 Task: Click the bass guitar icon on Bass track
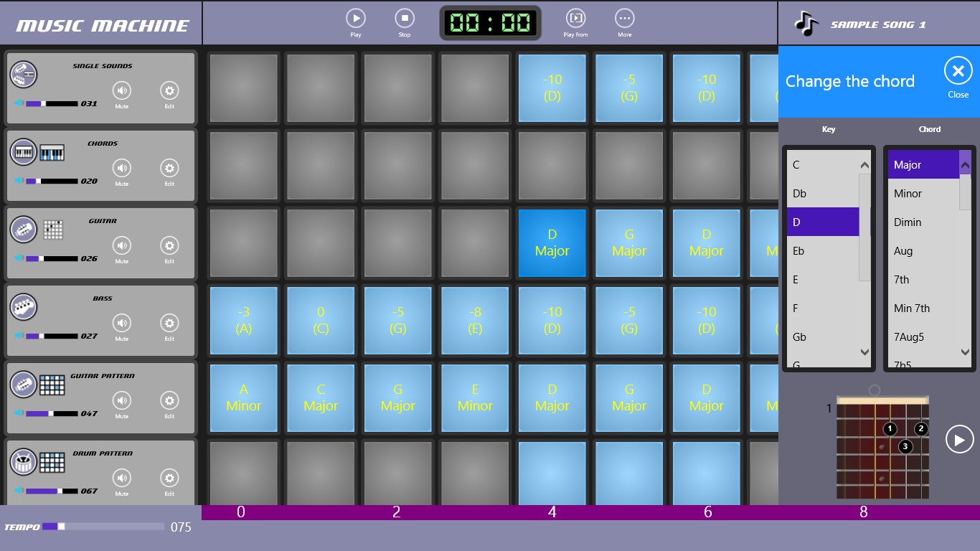click(x=24, y=307)
